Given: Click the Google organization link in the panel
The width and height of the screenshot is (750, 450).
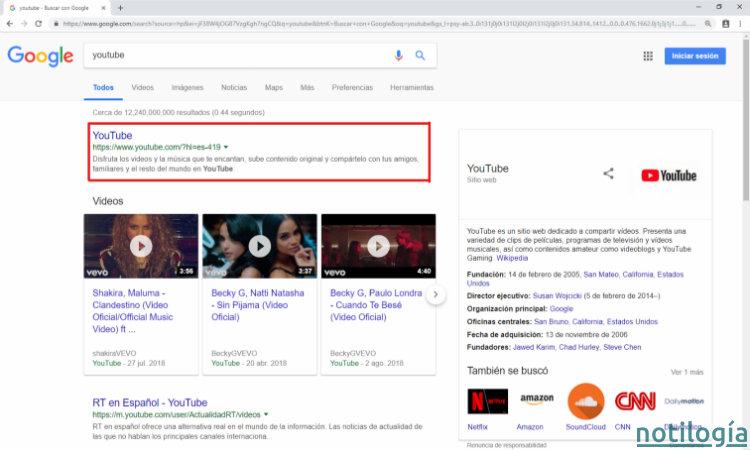Looking at the screenshot, I should (x=561, y=309).
